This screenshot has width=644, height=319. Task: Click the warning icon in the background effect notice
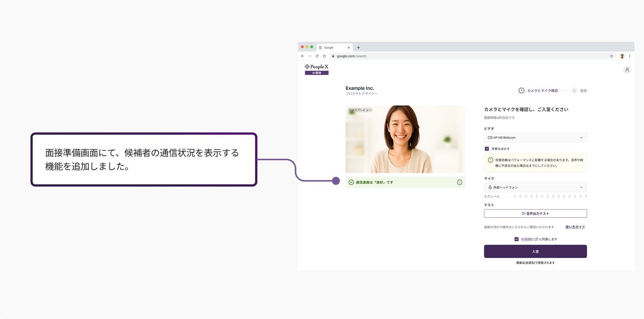[490, 160]
